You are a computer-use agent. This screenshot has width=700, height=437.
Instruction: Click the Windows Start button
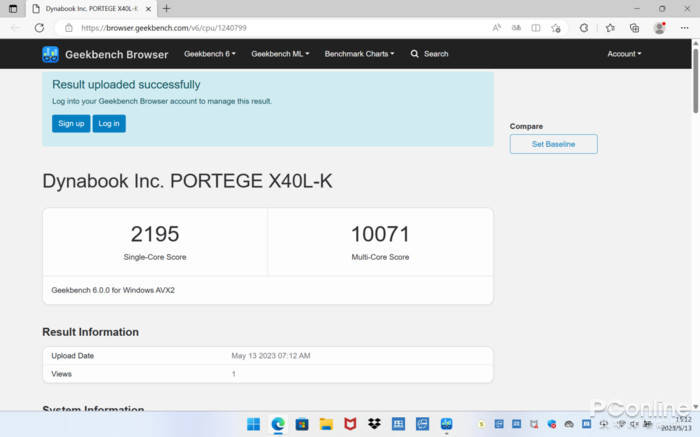(253, 424)
